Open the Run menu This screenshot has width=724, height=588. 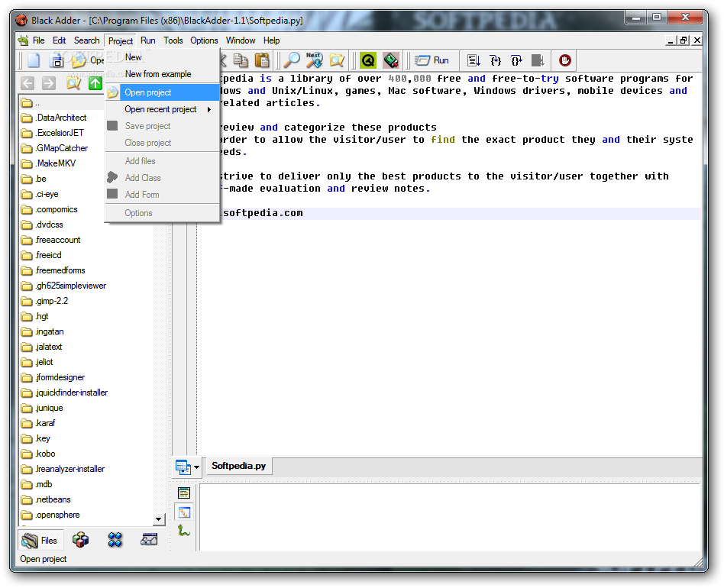coord(147,40)
